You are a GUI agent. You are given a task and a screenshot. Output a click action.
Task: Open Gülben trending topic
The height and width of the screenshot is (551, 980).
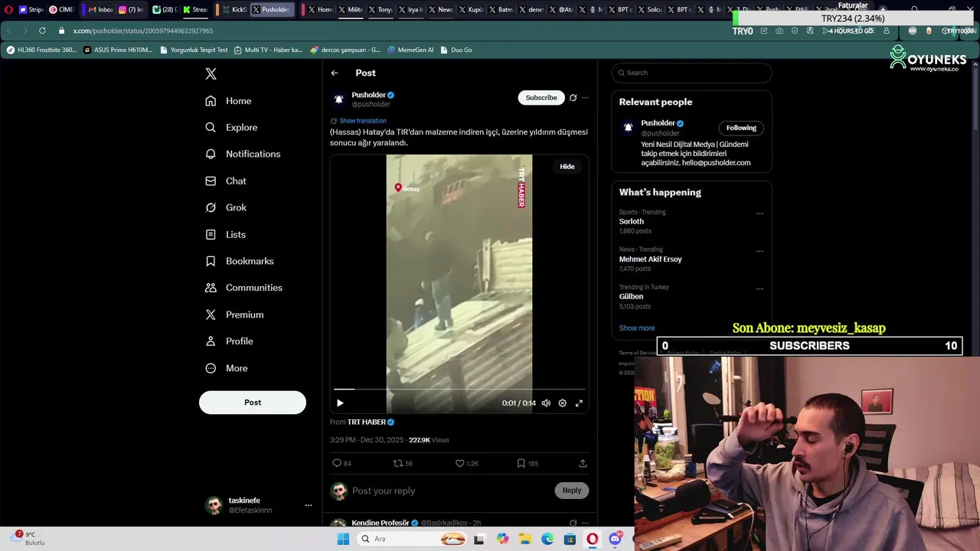tap(631, 296)
